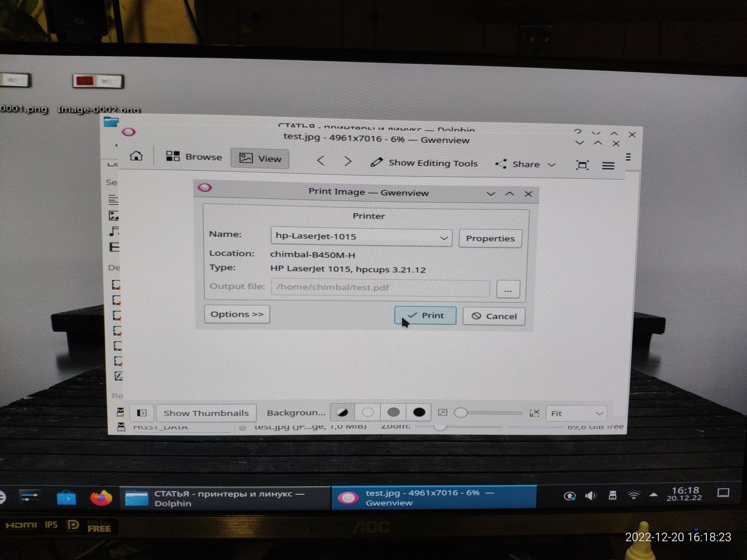
Task: Select the auto background color swatch
Action: [x=342, y=413]
